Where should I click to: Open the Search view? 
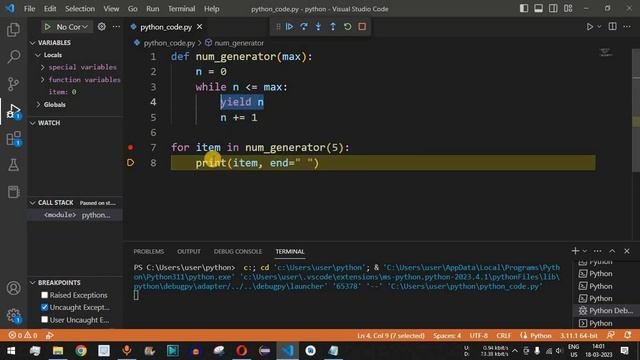[13, 56]
